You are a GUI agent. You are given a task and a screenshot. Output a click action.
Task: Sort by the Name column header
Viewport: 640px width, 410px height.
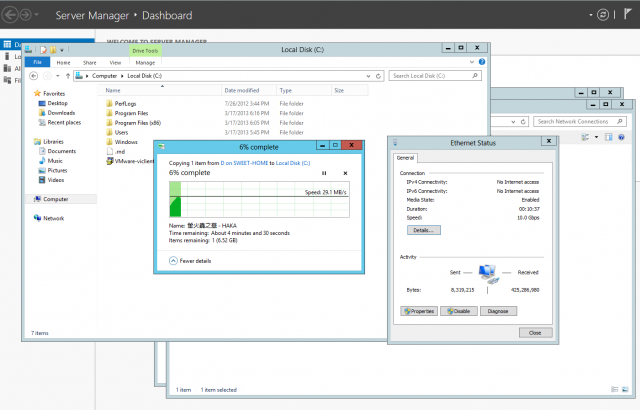(159, 90)
